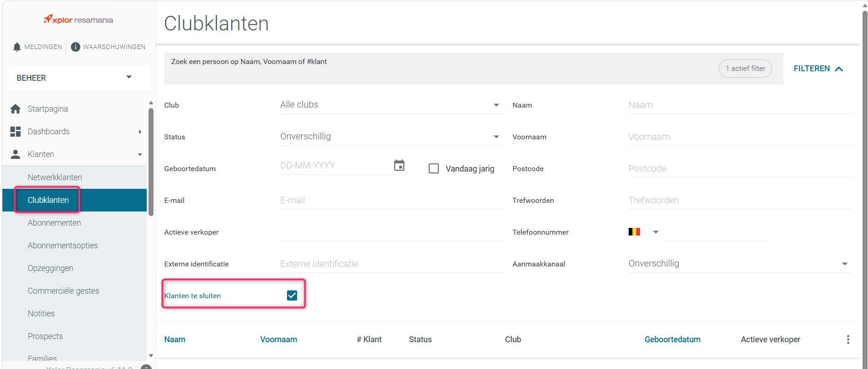The width and height of the screenshot is (868, 369).
Task: Click the MELDINGEN label
Action: click(x=43, y=47)
